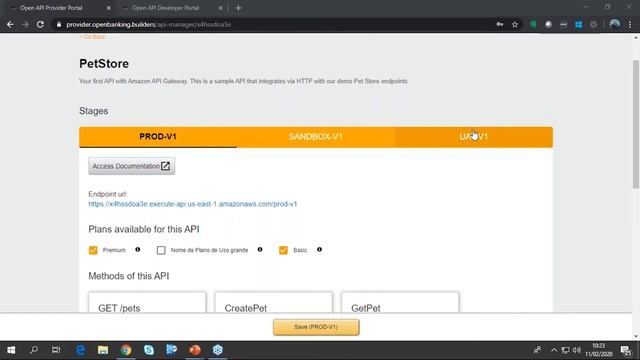Show hidden system tray icons

pos(554,350)
